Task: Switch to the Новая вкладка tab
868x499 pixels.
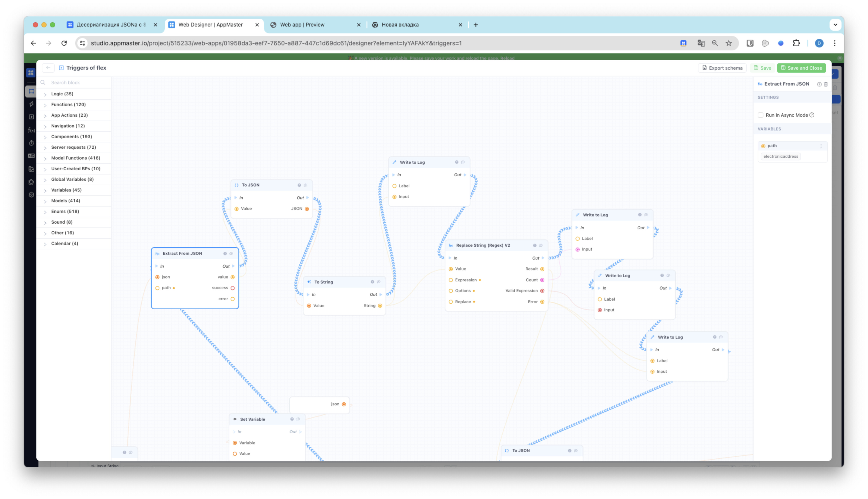Action: pyautogui.click(x=417, y=25)
